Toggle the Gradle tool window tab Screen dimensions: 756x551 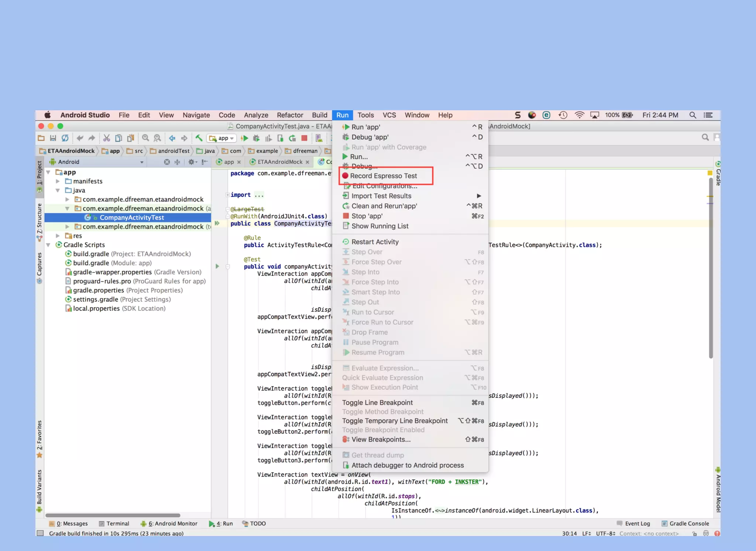pyautogui.click(x=718, y=173)
